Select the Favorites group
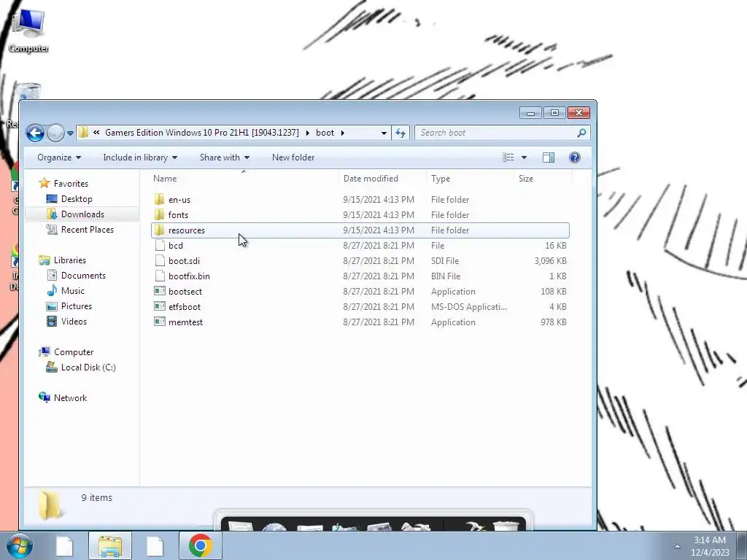This screenshot has height=560, width=747. click(64, 183)
